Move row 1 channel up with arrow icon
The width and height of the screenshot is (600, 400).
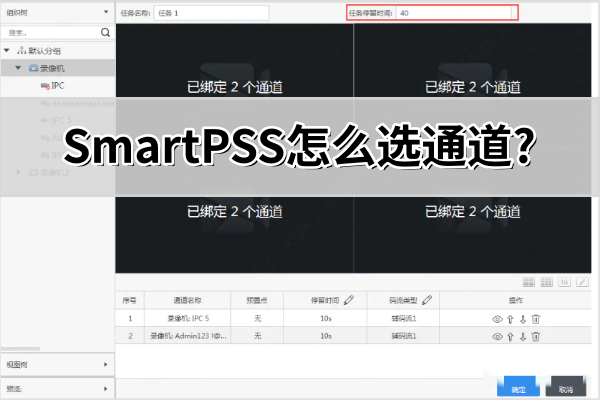[511, 318]
